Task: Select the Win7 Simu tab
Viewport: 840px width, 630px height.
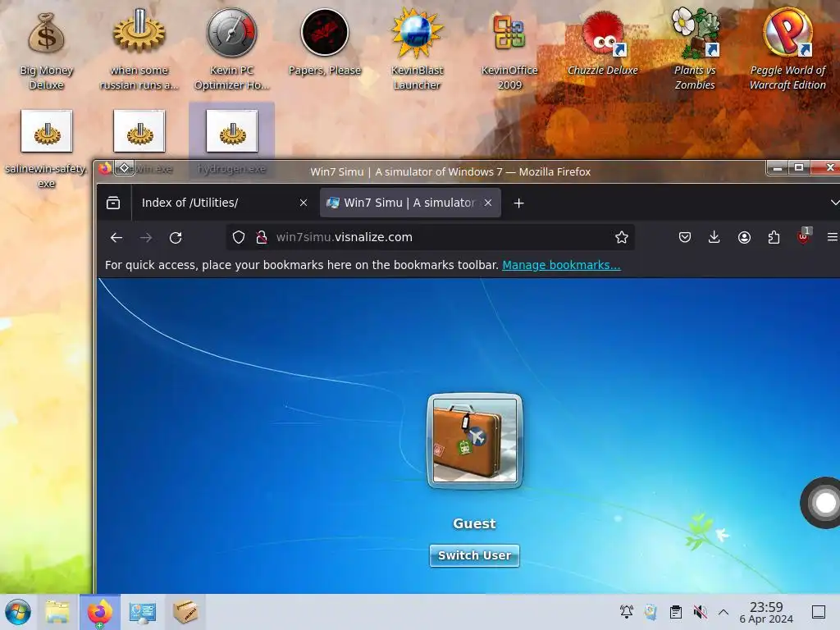Action: 410,203
